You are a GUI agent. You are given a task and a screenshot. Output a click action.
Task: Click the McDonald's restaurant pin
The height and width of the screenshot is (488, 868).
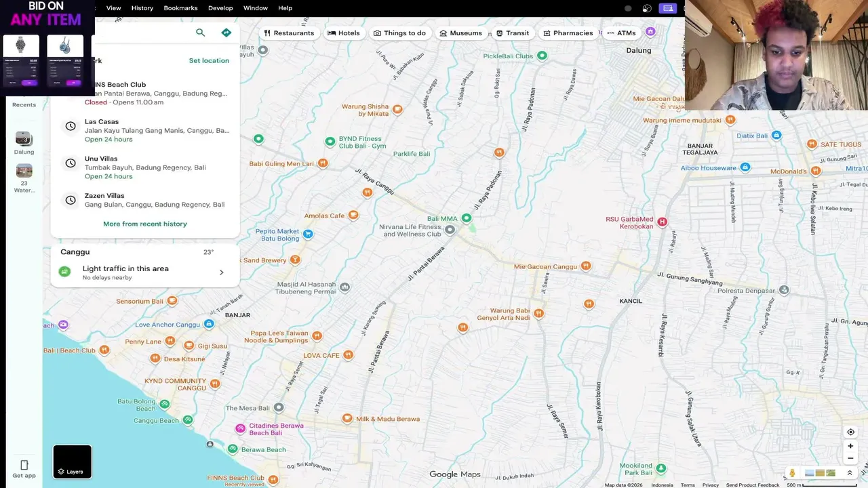tap(816, 171)
